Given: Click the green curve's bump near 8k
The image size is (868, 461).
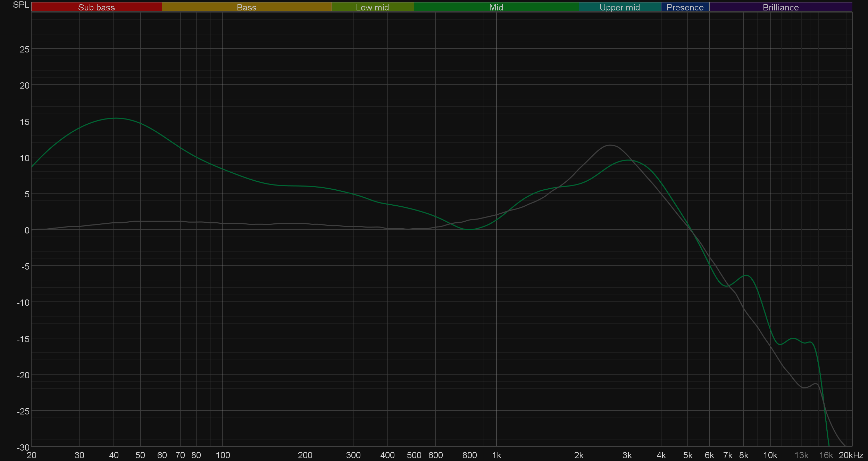Looking at the screenshot, I should click(x=746, y=275).
